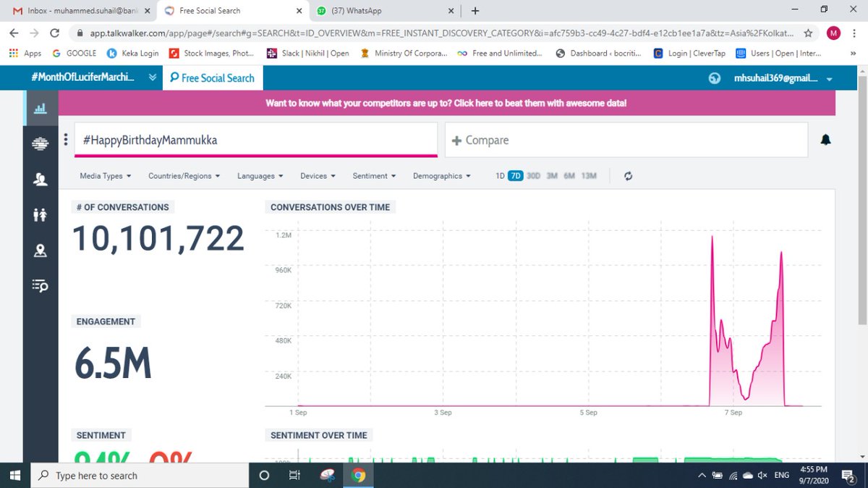Open GOOGLE bookmark

click(x=75, y=53)
